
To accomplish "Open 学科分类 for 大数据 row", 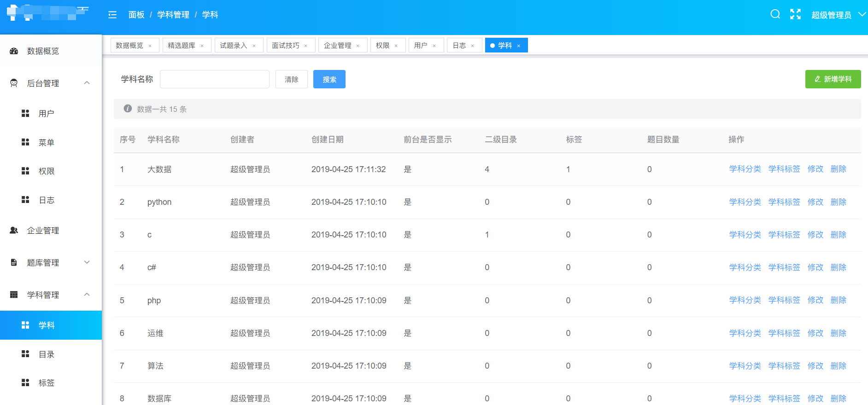I will click(x=745, y=169).
